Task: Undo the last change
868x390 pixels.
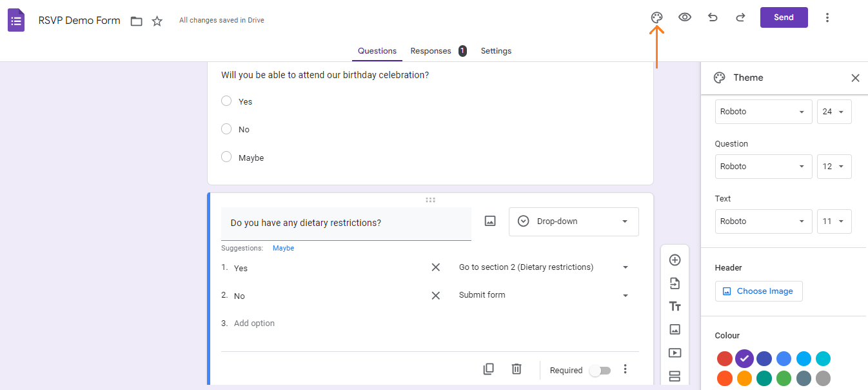Action: click(712, 17)
